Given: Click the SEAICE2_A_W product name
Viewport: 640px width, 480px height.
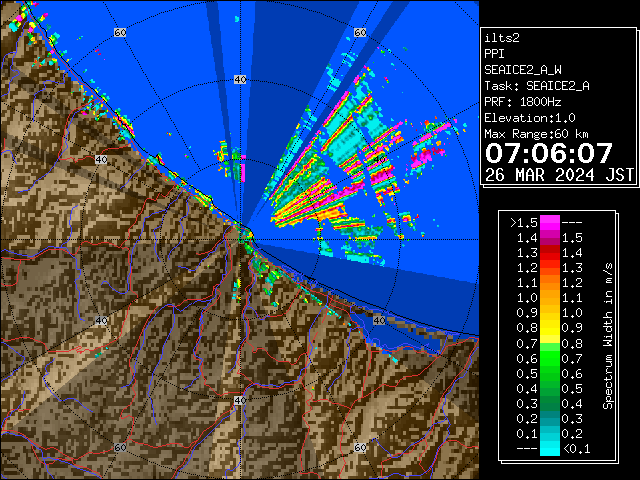Looking at the screenshot, I should [523, 70].
